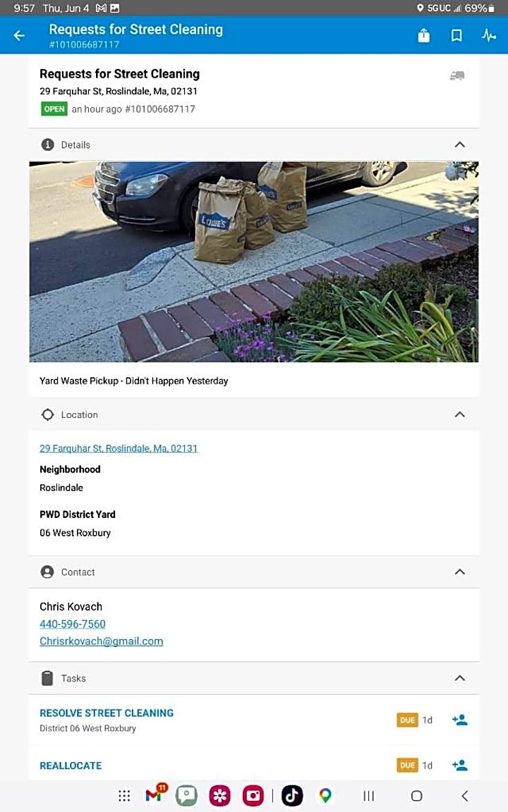Tap the Details info icon
The image size is (508, 812).
tap(48, 144)
